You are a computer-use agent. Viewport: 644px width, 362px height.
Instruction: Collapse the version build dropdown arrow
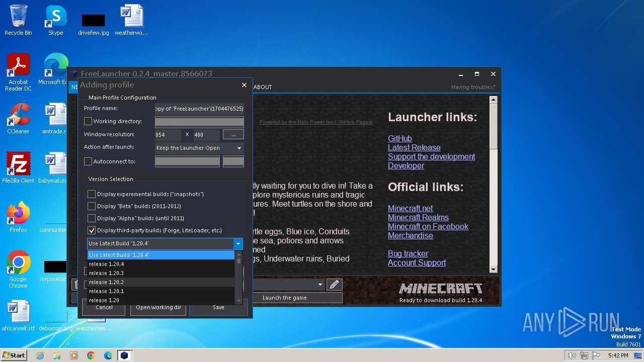point(238,243)
